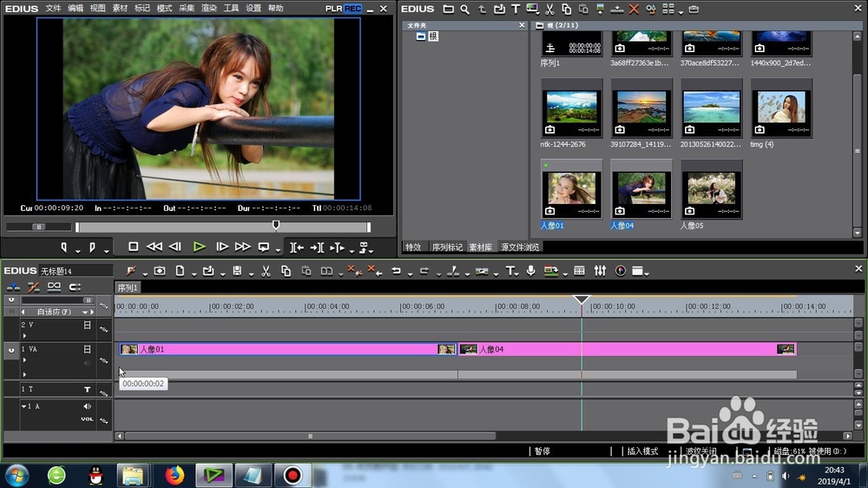The image size is (868, 488).
Task: Click the 序列1 timeline sequence tab
Action: [x=128, y=287]
